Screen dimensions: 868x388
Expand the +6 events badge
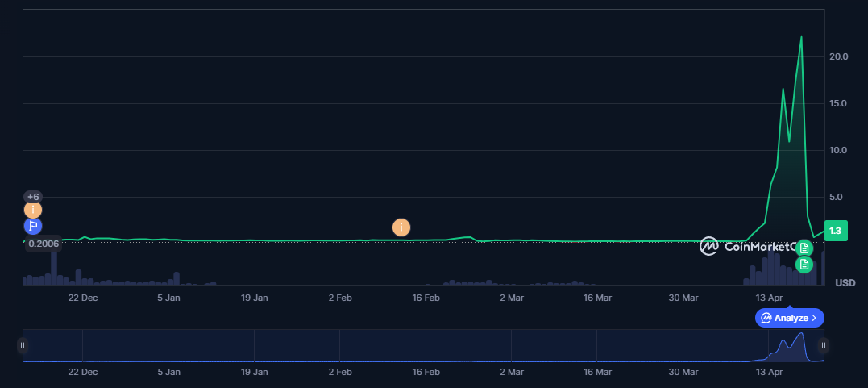(33, 197)
